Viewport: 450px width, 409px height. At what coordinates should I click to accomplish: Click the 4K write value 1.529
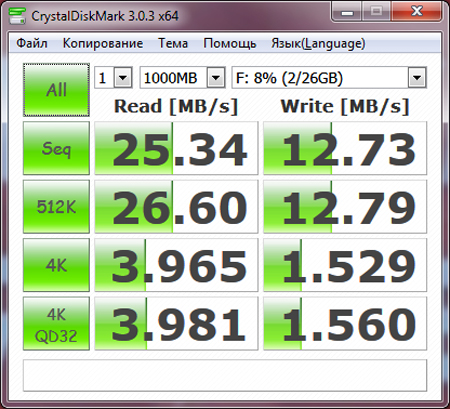point(345,265)
